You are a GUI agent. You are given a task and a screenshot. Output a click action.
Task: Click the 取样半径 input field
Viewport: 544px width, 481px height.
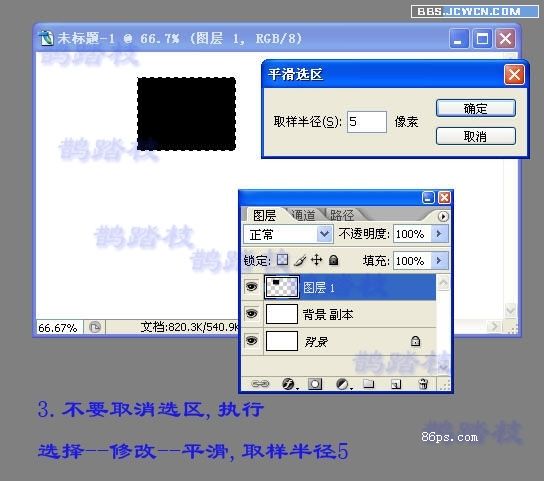[367, 122]
